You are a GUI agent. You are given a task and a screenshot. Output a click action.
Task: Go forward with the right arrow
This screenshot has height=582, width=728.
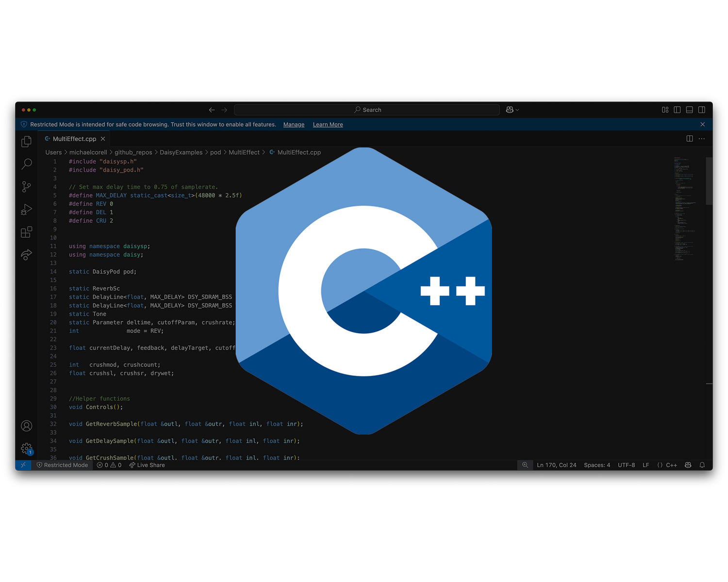[x=224, y=110]
